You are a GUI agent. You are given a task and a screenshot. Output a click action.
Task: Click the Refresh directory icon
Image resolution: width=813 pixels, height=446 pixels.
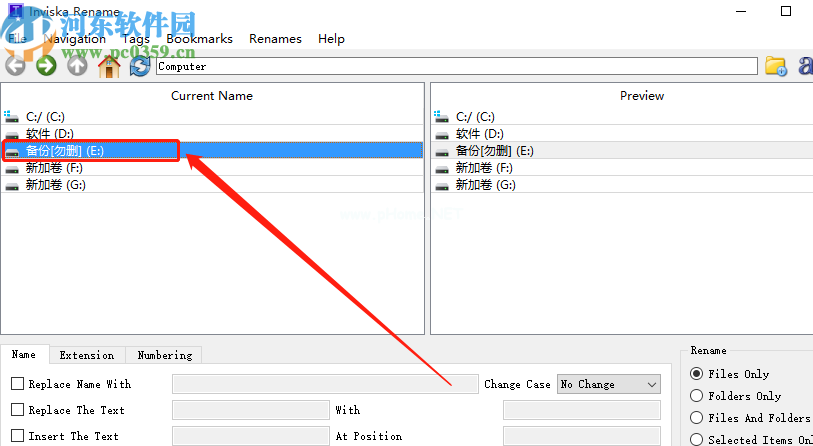point(140,66)
